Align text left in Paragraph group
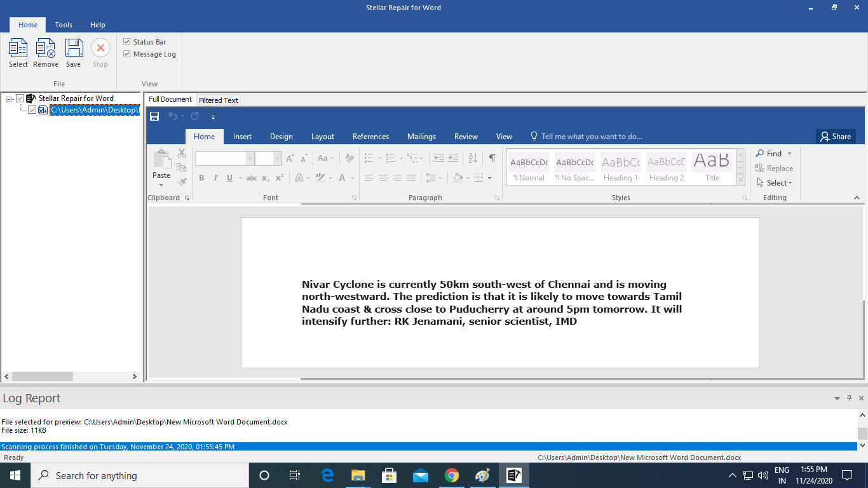This screenshot has width=868, height=488. click(369, 178)
